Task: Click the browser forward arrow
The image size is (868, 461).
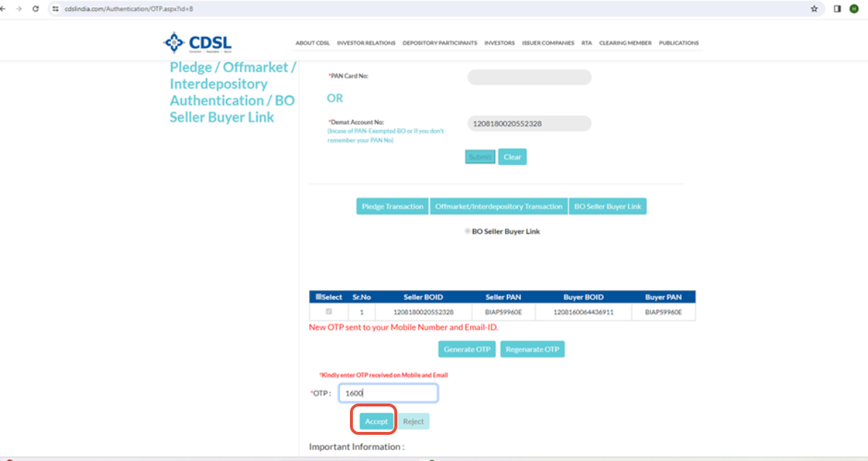Action: (19, 9)
